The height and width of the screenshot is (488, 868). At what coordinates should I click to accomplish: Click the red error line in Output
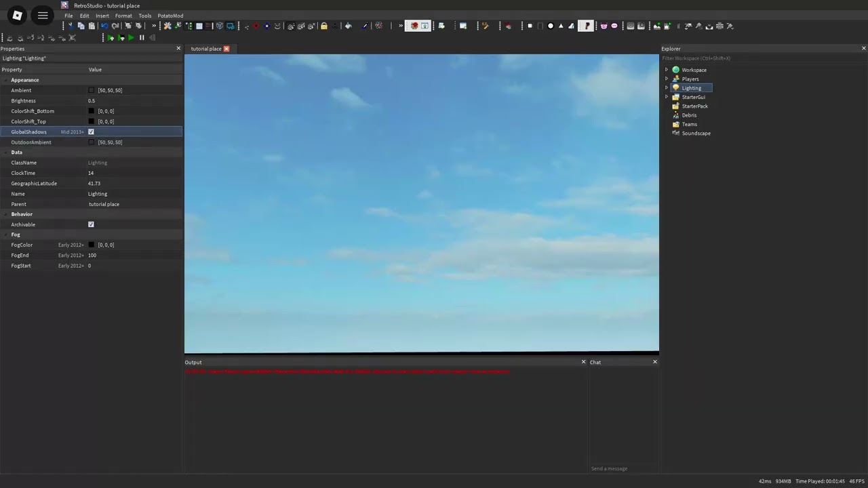tap(347, 371)
